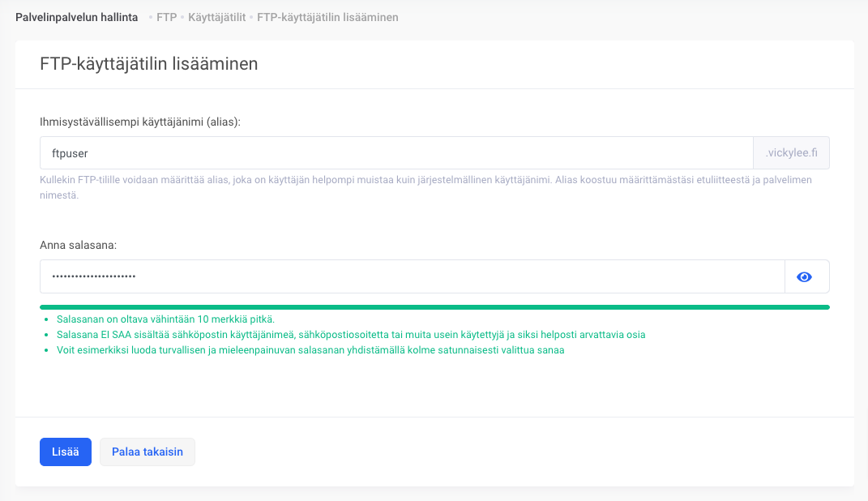Show the password with the eye icon
The width and height of the screenshot is (868, 501).
point(805,277)
